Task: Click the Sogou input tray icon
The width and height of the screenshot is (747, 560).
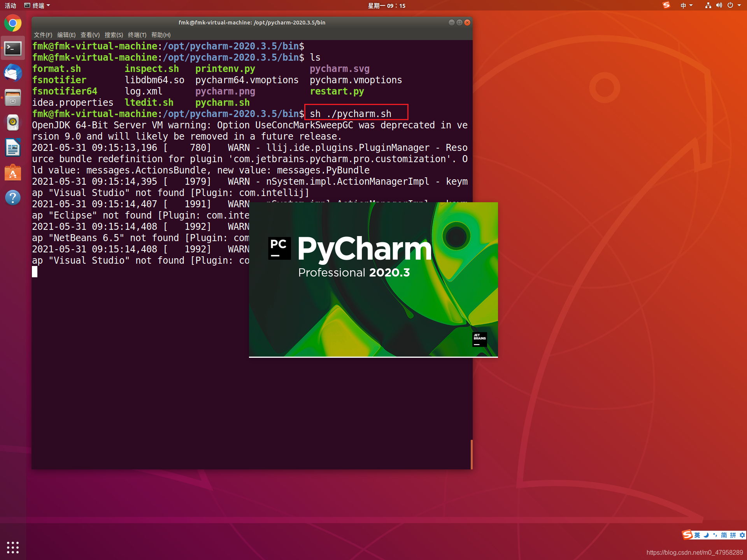Action: coord(666,5)
